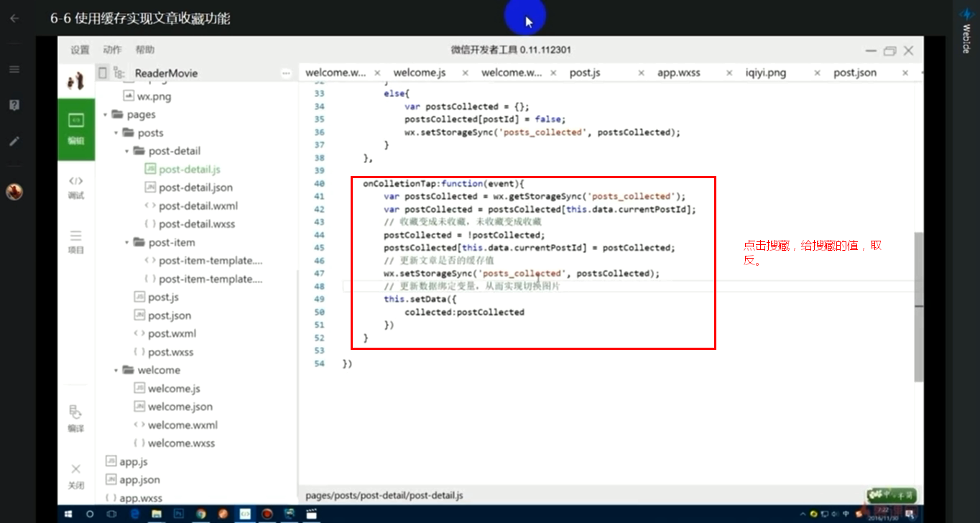Switch to the 编辑 editor panel

[75, 129]
